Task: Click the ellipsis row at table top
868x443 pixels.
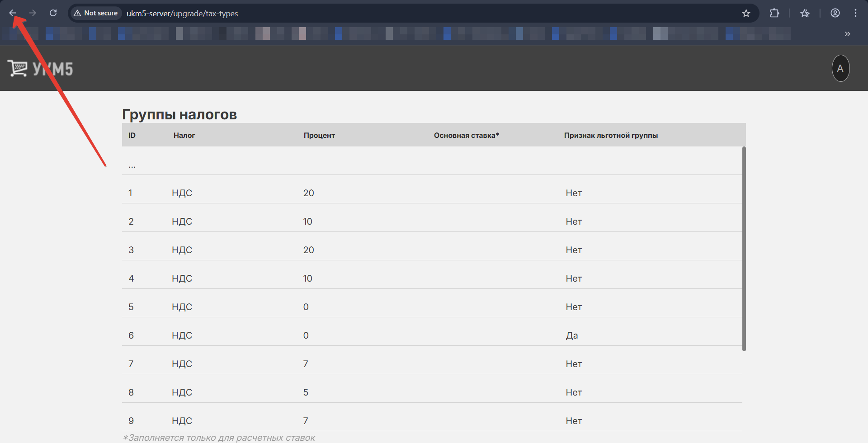Action: [132, 166]
